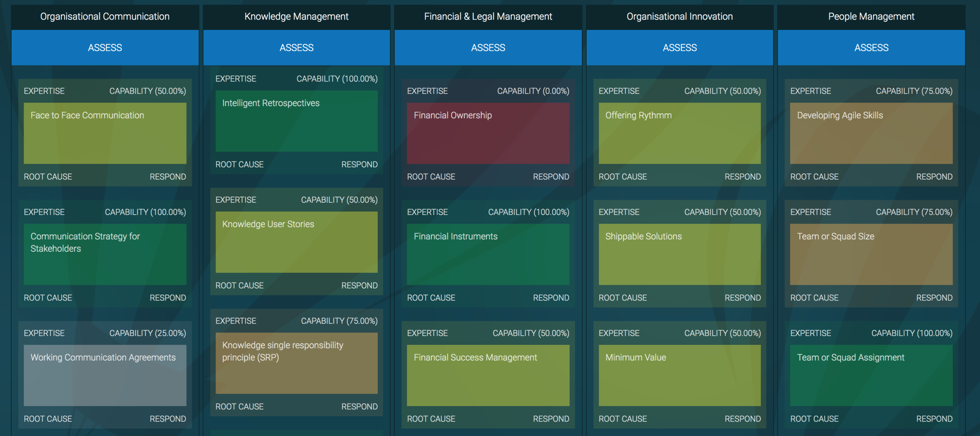Click ROOT CAUSE for Face to Face Communication
This screenshot has height=436, width=980.
click(x=48, y=177)
